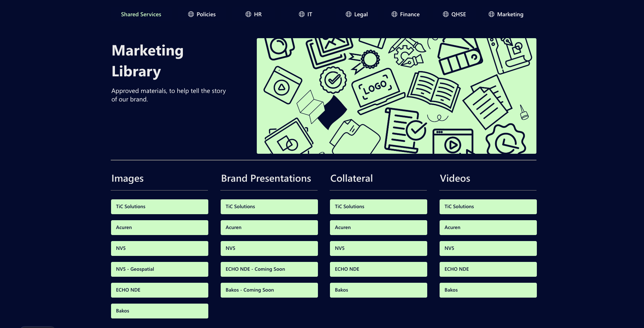Image resolution: width=644 pixels, height=328 pixels.
Task: Open ECHO NDE under Images
Action: click(x=159, y=290)
